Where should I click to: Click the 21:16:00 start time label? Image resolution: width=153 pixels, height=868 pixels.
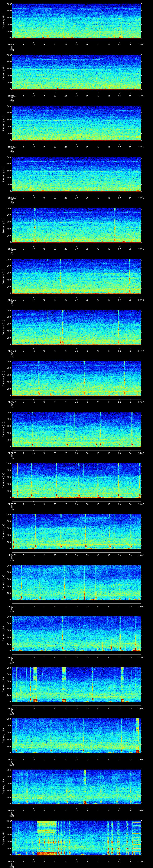point(12,147)
